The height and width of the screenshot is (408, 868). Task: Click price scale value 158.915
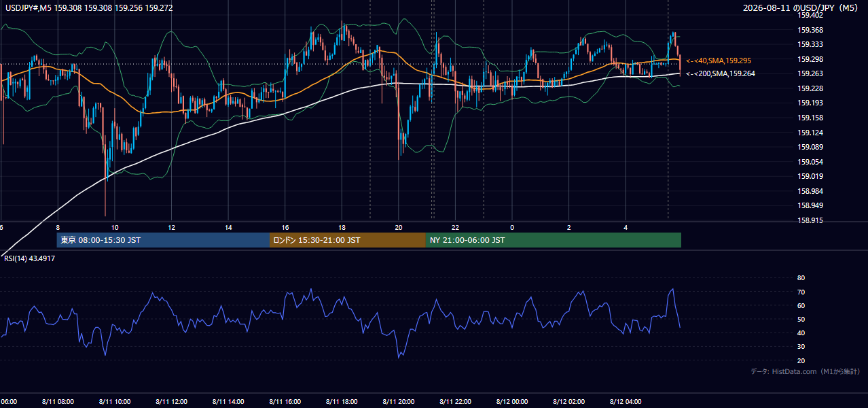[810, 220]
